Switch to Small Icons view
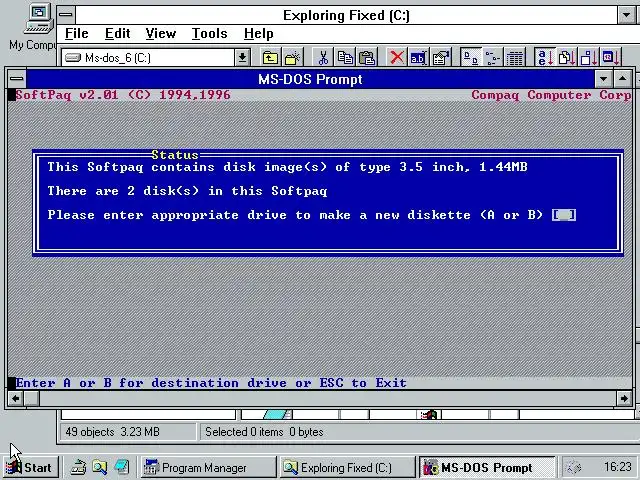Viewport: 640px width, 480px height. (x=493, y=58)
